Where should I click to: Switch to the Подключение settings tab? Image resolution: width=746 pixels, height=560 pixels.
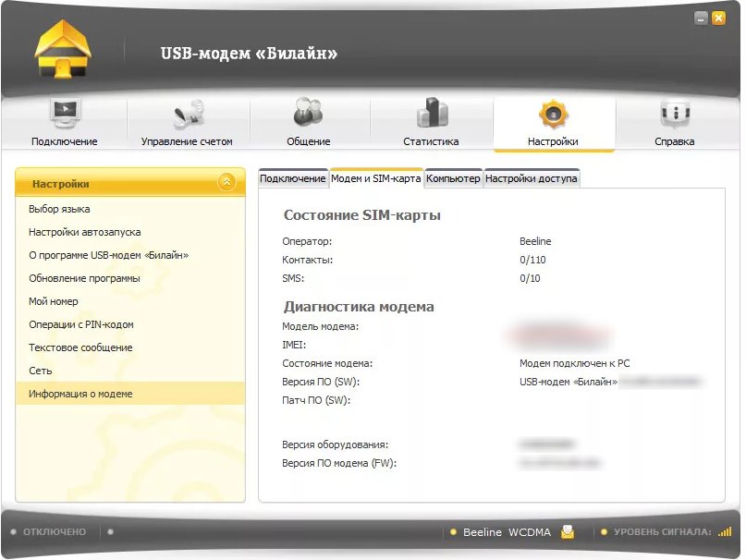(292, 178)
